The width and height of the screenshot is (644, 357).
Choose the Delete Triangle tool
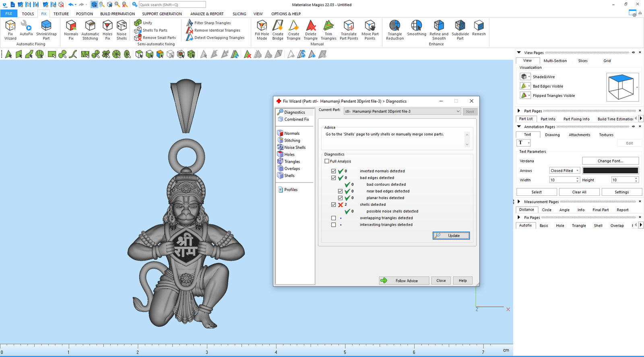(x=310, y=30)
